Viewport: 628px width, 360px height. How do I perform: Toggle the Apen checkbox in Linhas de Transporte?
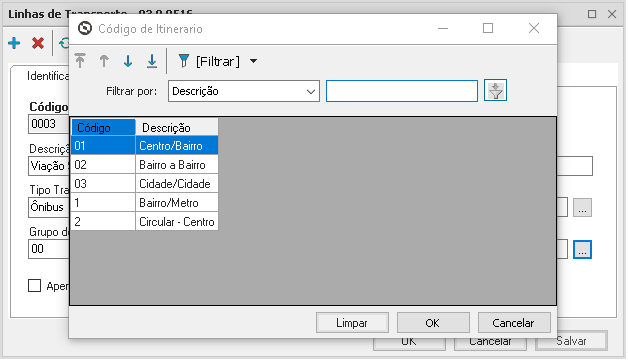click(x=34, y=286)
